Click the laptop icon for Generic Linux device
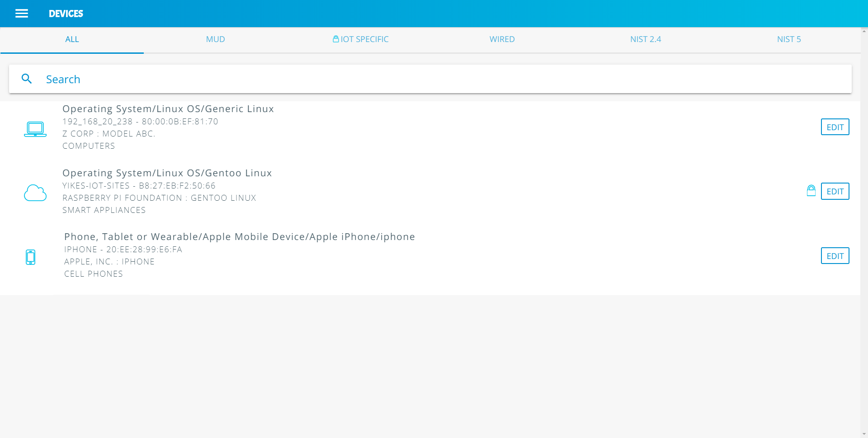Image resolution: width=868 pixels, height=438 pixels. [x=35, y=129]
